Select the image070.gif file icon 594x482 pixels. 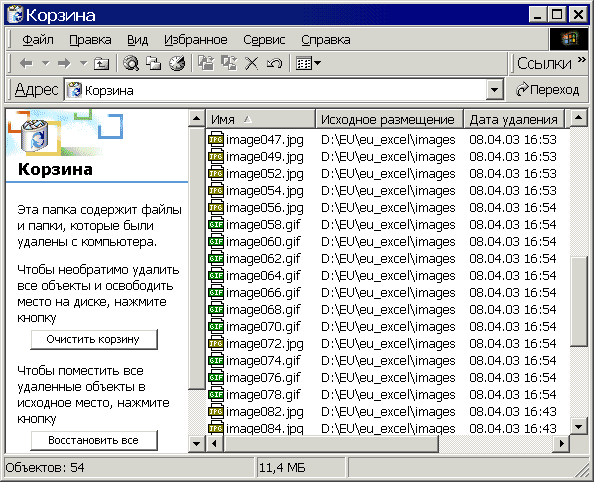(216, 326)
